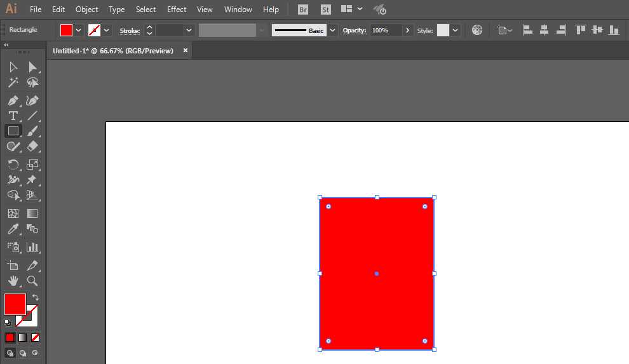Open the Effect menu
Image resolution: width=629 pixels, height=364 pixels.
[x=177, y=10]
